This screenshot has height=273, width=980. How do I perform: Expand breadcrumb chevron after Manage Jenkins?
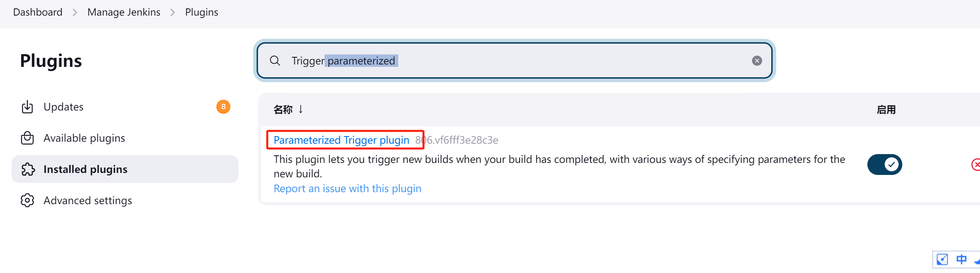(173, 12)
